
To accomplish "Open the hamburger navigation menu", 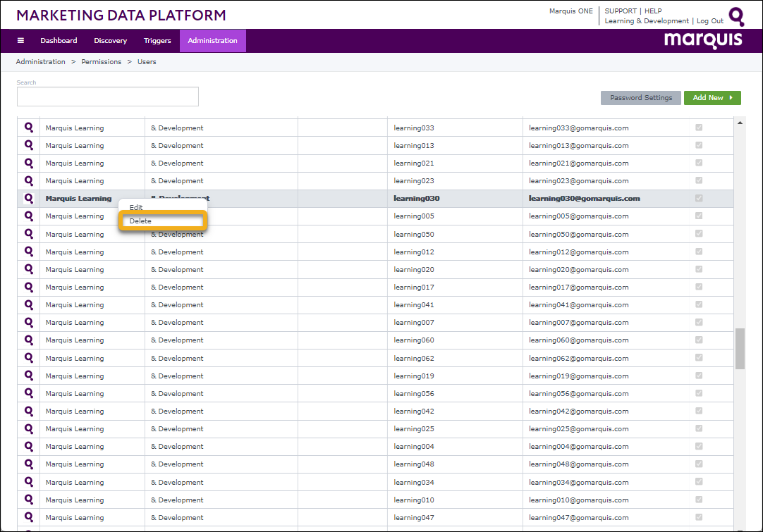I will [20, 41].
